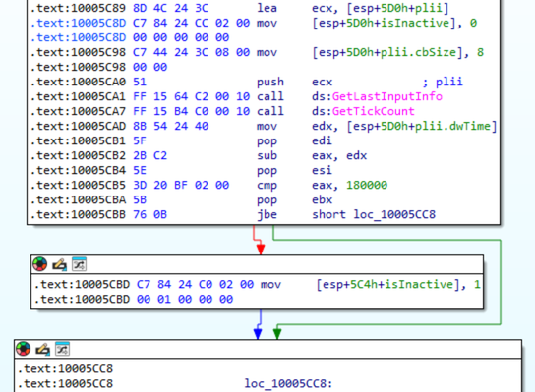Click edit pencil icon on loc_10005CC8 node
The width and height of the screenshot is (535, 392).
(x=42, y=349)
